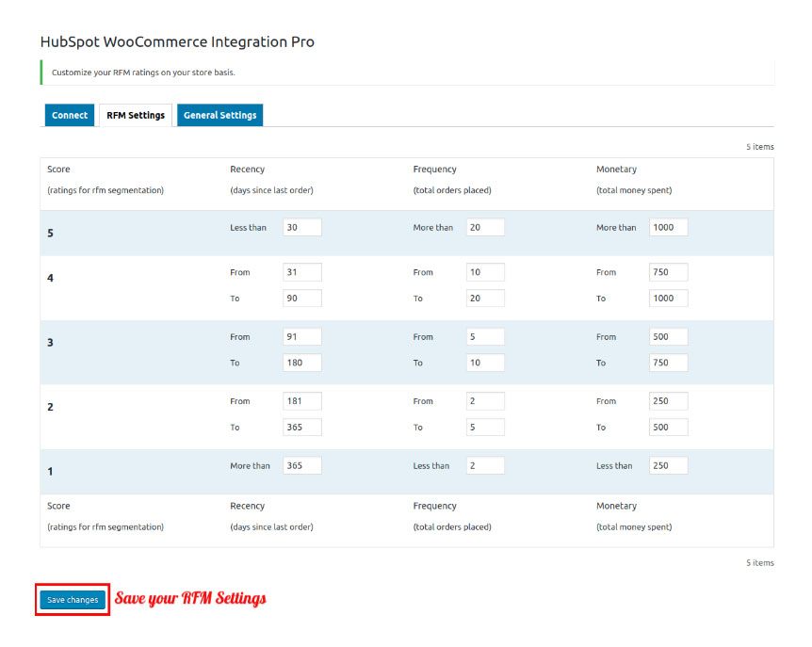Click the bottom '5 items' count
The image size is (812, 647).
click(759, 562)
